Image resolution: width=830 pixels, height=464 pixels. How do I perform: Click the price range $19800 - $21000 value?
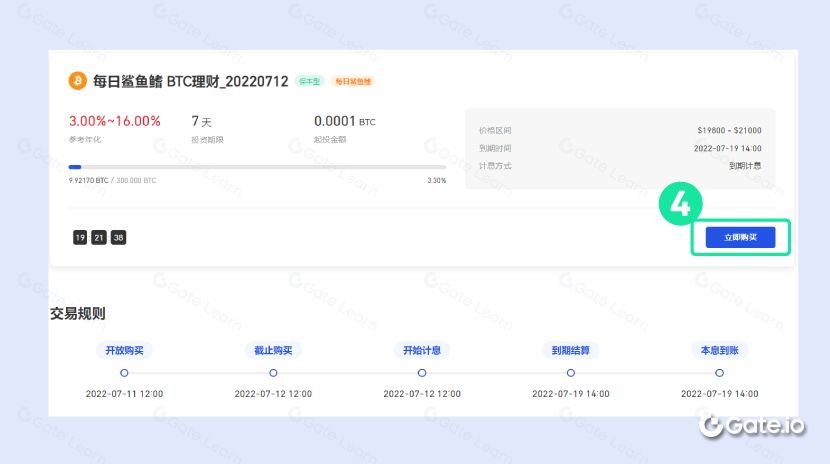[x=729, y=130]
